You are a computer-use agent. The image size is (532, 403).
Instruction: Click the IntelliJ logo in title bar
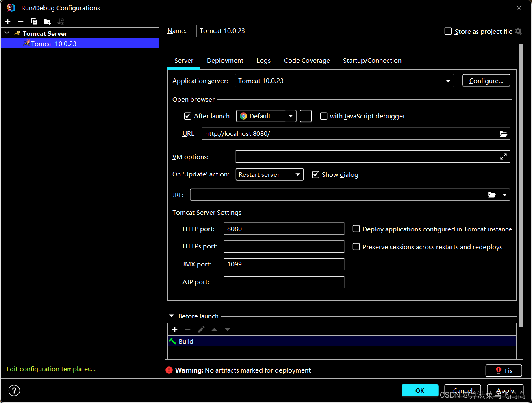click(x=11, y=8)
